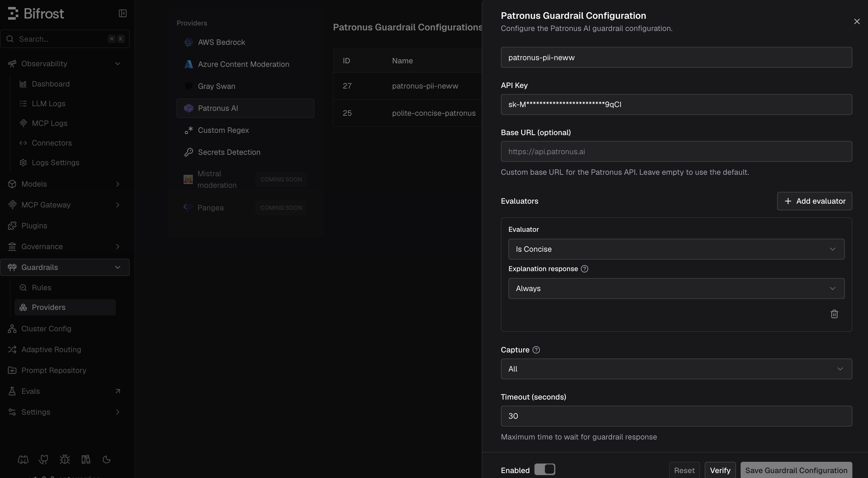Viewport: 868px width, 478px height.
Task: Show Explanation response help tooltip
Action: pyautogui.click(x=585, y=269)
